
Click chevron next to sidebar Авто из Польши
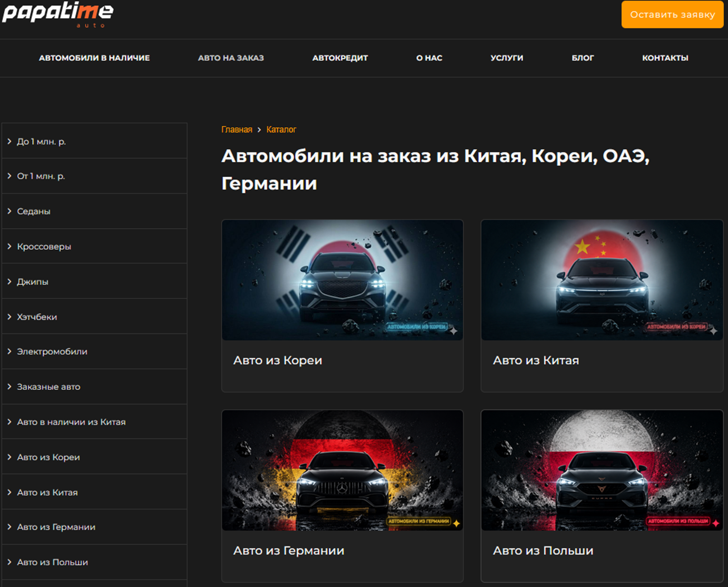[9, 562]
